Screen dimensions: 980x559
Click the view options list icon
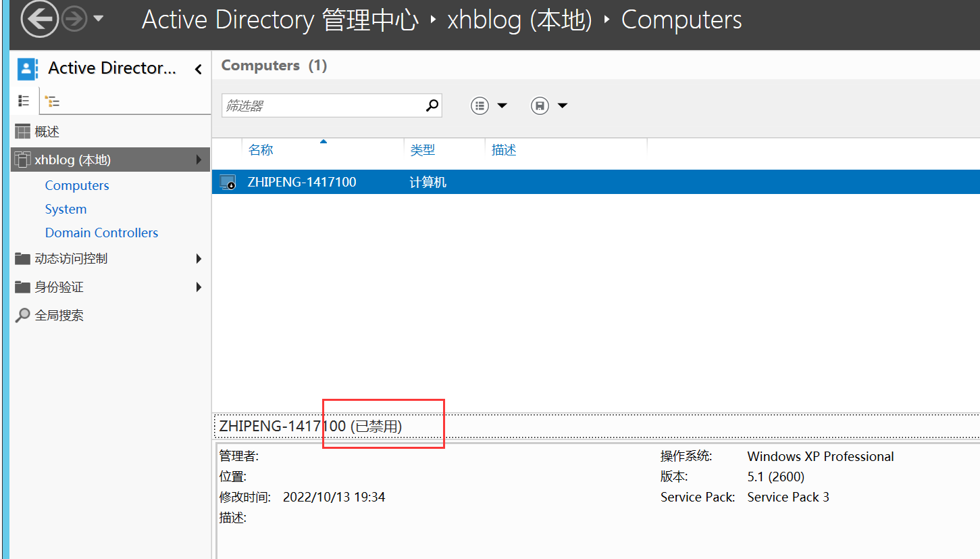click(x=480, y=105)
